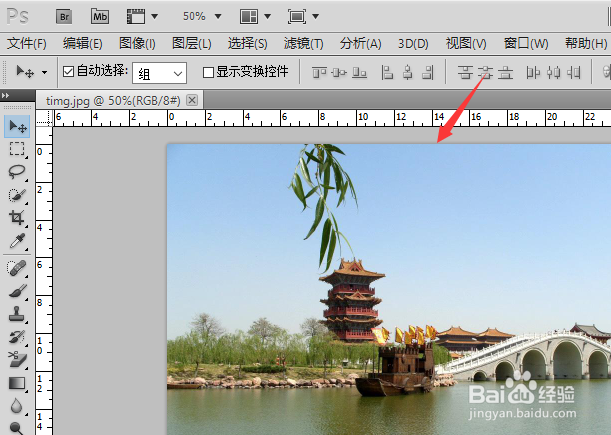Open the 选择(S) menu
The width and height of the screenshot is (611, 435).
click(x=247, y=43)
